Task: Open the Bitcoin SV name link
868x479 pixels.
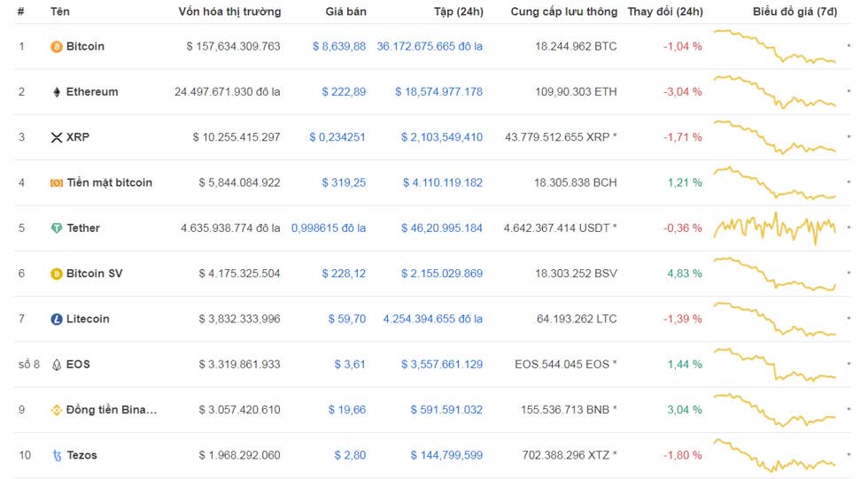Action: click(94, 274)
